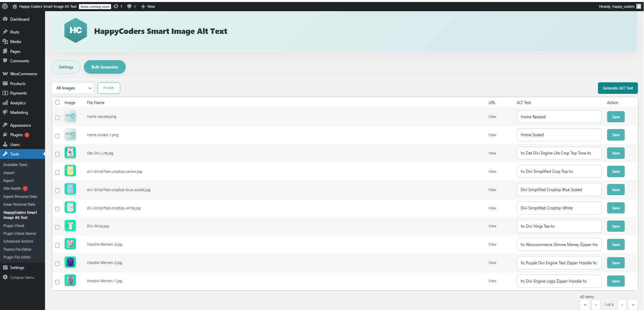The width and height of the screenshot is (644, 310).
Task: Click the Generate ALT Text button
Action: click(618, 88)
